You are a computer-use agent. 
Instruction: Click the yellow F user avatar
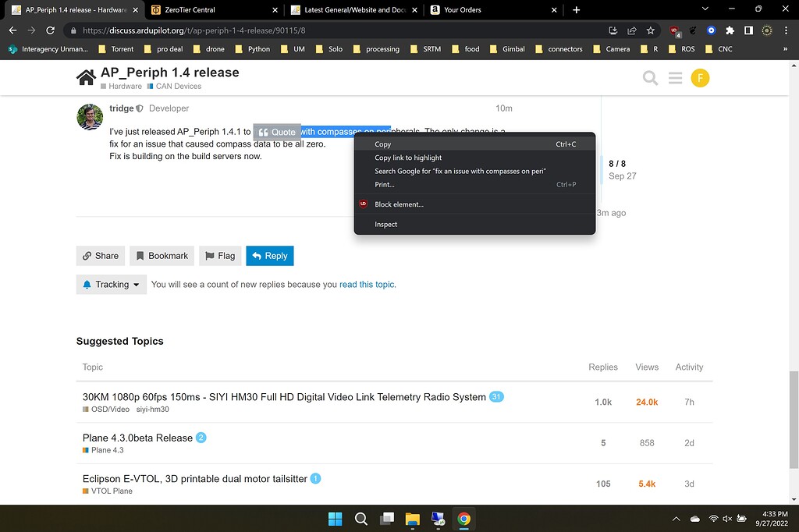pos(700,77)
